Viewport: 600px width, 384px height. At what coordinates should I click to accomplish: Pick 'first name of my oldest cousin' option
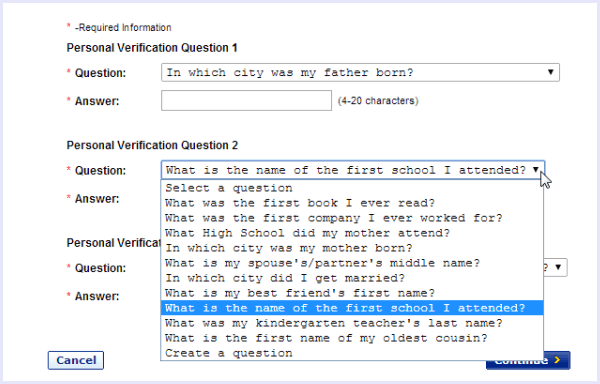click(352, 338)
